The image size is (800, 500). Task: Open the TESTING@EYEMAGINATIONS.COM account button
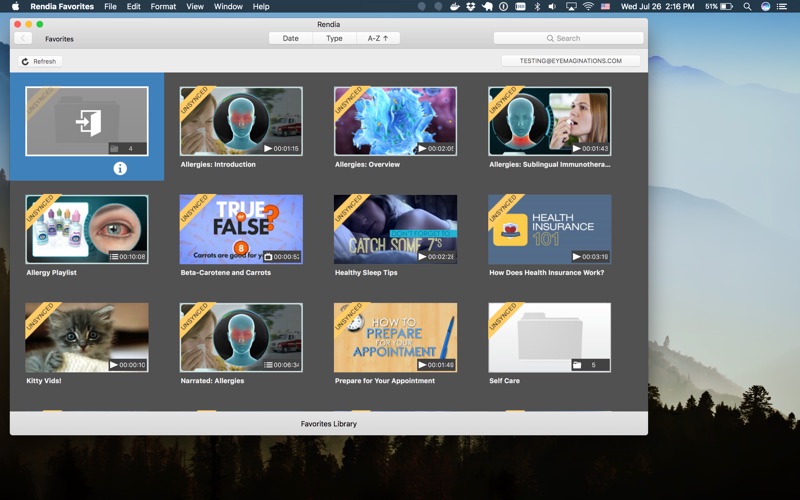(x=570, y=61)
